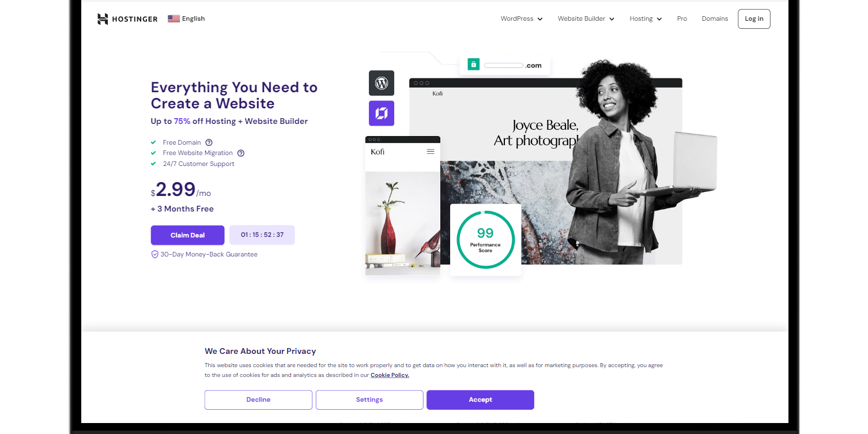Open the Free Website Migration help icon

click(241, 153)
